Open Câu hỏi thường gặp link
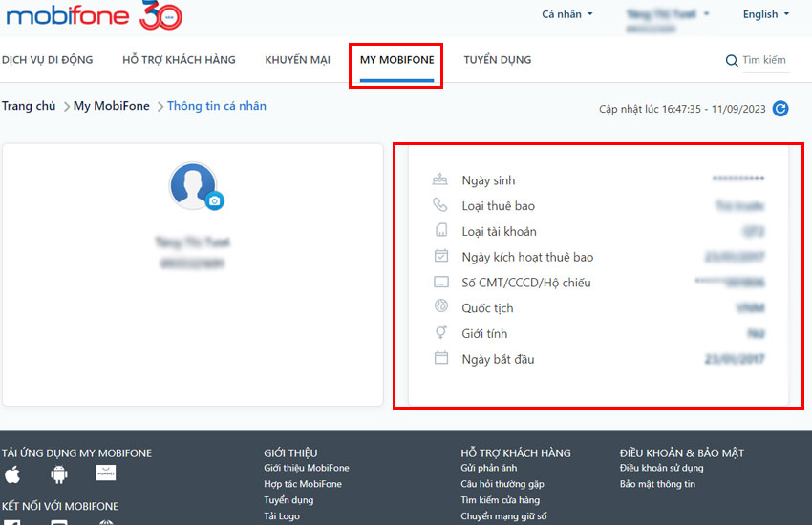Viewport: 812px width, 525px height. (502, 484)
